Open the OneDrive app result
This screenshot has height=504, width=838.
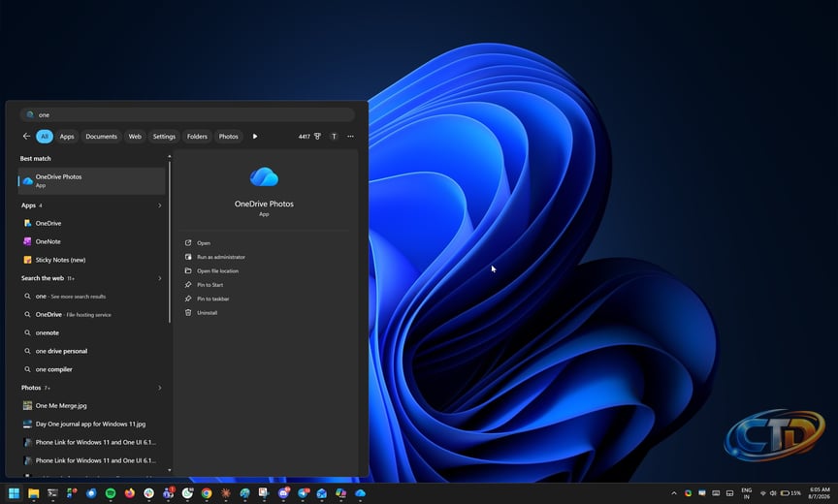click(x=91, y=223)
